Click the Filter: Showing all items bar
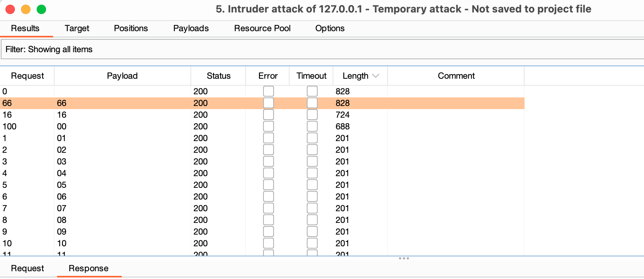Image resolution: width=644 pixels, height=279 pixels. [322, 49]
